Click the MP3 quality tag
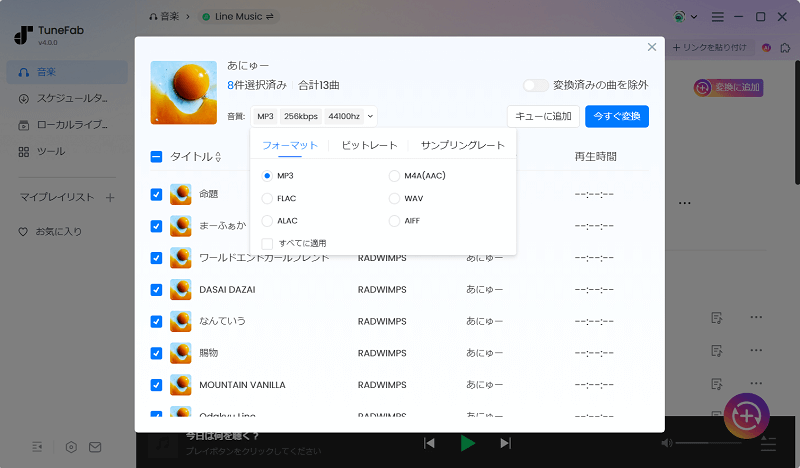 pos(265,116)
